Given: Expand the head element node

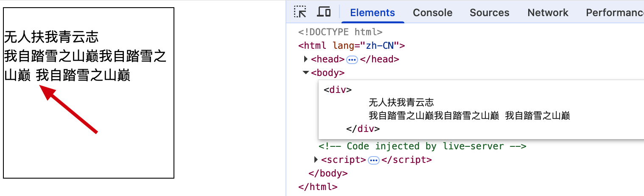Looking at the screenshot, I should (306, 59).
